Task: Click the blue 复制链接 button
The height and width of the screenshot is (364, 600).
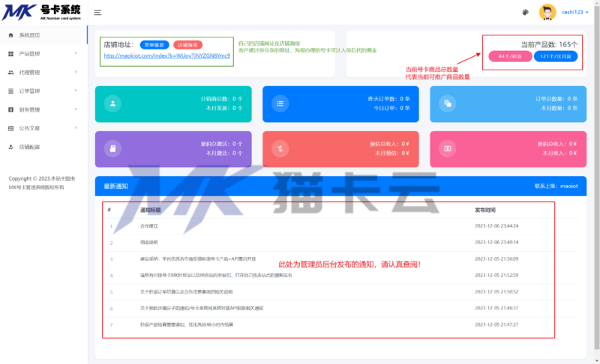Action: [x=154, y=45]
